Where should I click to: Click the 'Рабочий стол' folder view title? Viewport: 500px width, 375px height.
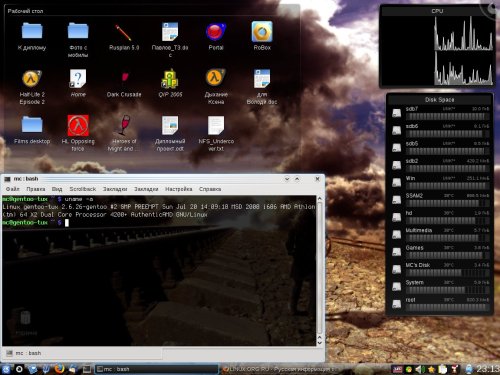25,11
